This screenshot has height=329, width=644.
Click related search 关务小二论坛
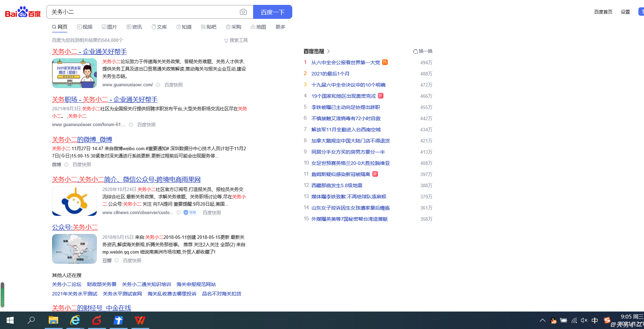[x=67, y=284]
